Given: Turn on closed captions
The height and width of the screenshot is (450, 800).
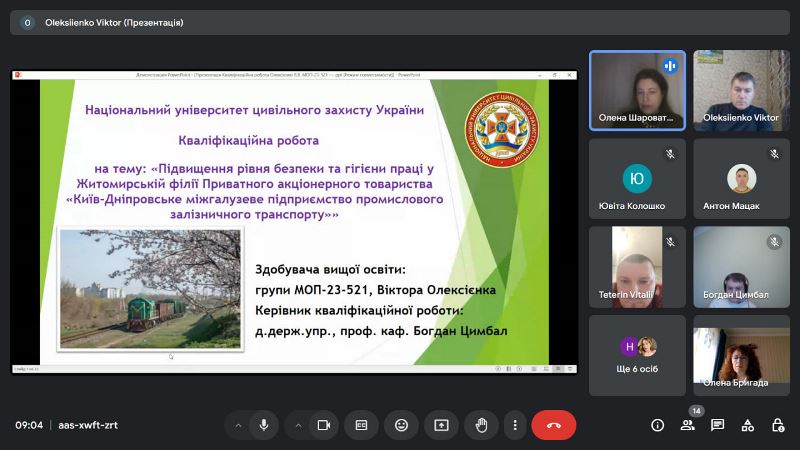Looking at the screenshot, I should click(361, 425).
